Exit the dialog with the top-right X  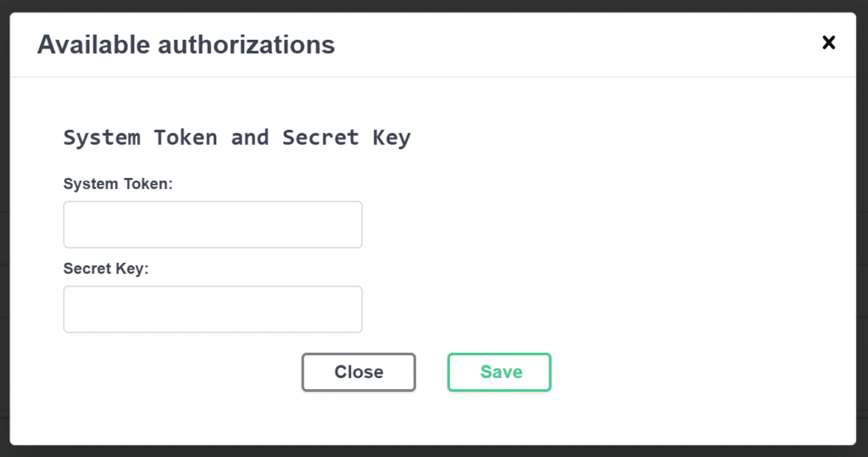coord(828,43)
